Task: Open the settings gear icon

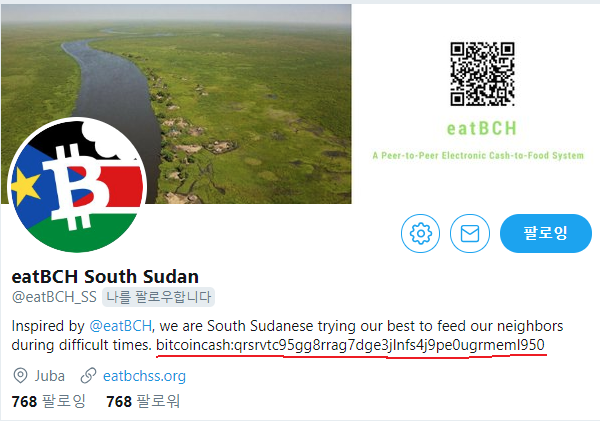Action: pos(420,233)
